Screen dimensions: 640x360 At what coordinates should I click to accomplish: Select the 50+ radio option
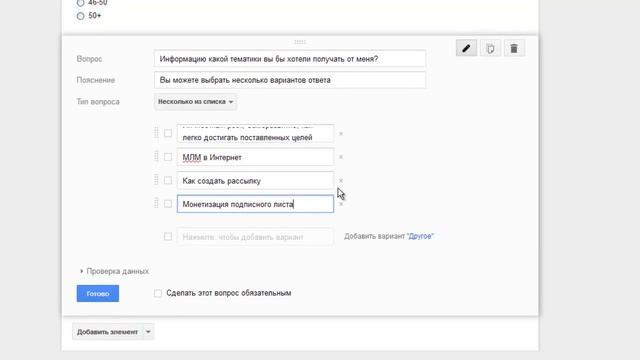[80, 16]
